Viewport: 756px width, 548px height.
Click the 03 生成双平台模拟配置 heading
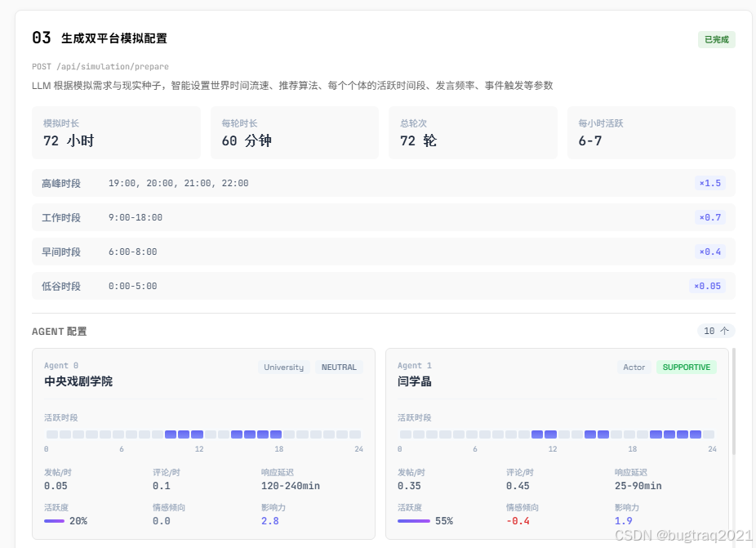coord(100,38)
